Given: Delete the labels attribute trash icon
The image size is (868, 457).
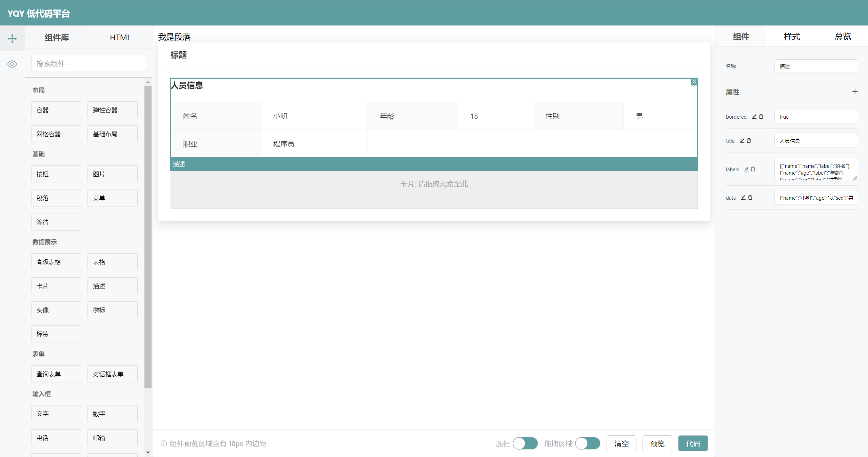Looking at the screenshot, I should pos(753,169).
